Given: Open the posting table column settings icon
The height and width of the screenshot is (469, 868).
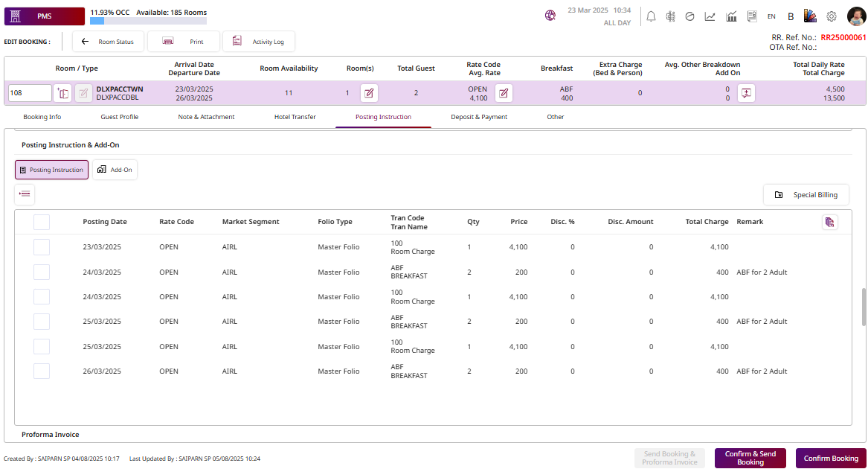Looking at the screenshot, I should (829, 222).
